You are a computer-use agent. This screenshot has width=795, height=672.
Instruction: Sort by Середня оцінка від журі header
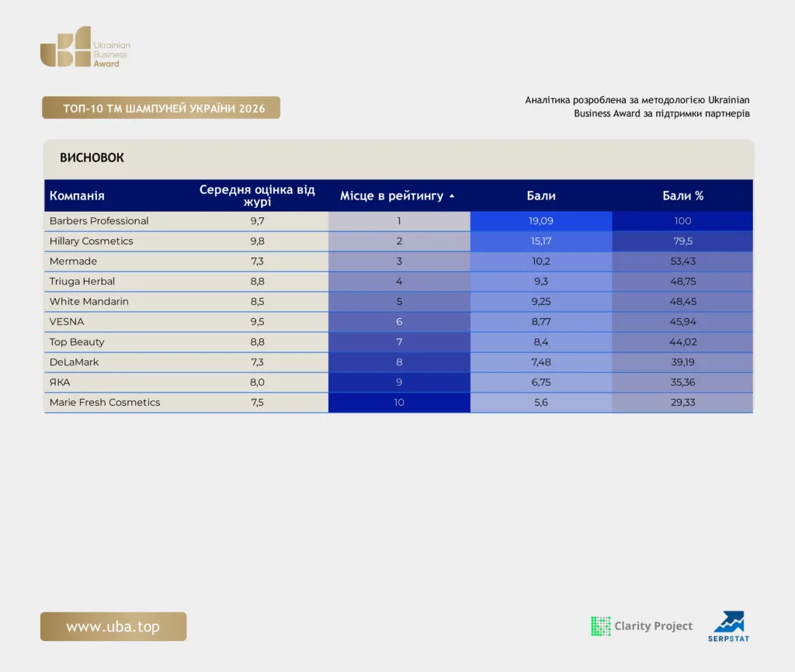point(257,196)
